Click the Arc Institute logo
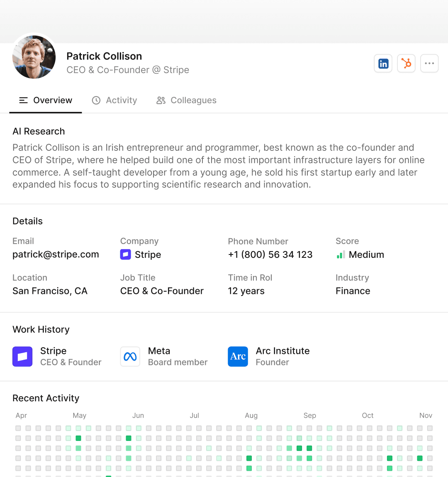The image size is (448, 477). [x=238, y=356]
